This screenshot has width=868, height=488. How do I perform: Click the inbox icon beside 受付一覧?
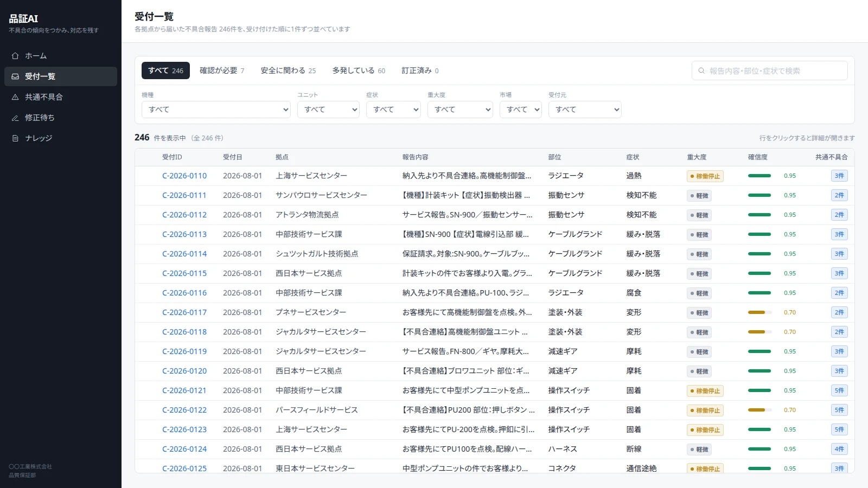(x=15, y=76)
